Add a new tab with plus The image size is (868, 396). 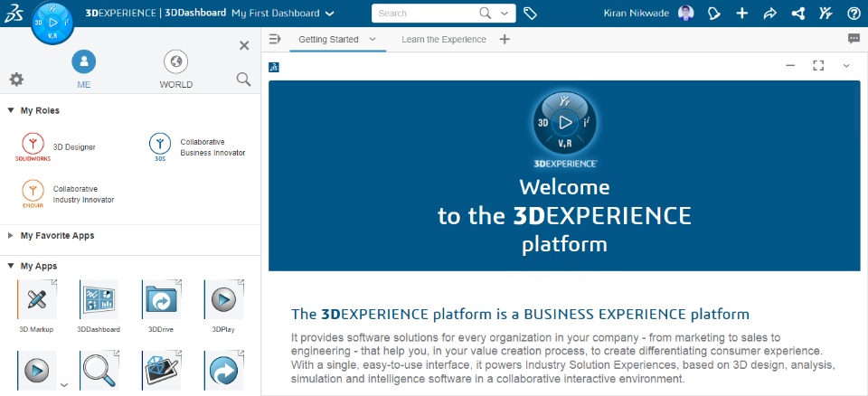pyautogui.click(x=505, y=39)
